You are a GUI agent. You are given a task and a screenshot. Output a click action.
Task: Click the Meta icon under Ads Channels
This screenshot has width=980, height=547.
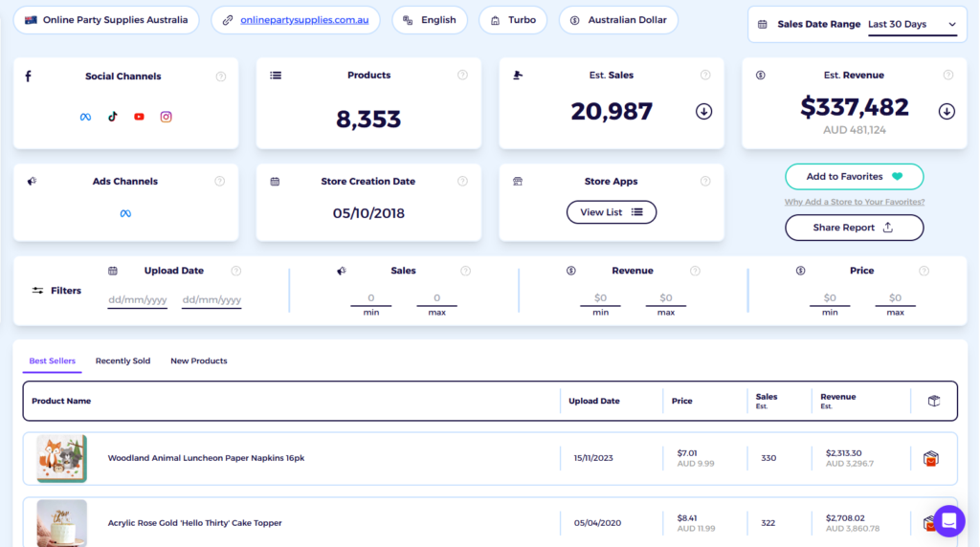pyautogui.click(x=125, y=213)
